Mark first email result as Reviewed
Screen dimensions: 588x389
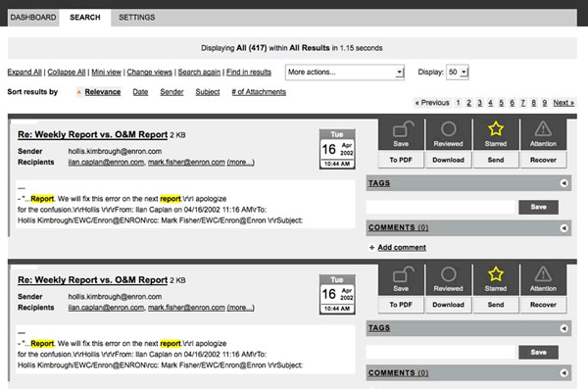[448, 134]
